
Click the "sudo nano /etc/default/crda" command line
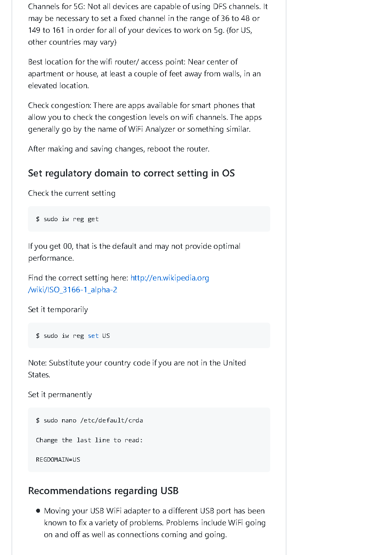(x=89, y=421)
